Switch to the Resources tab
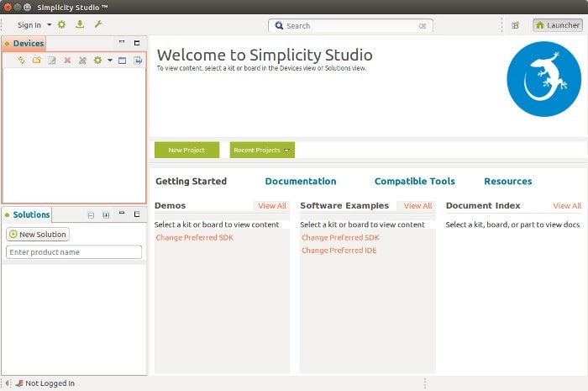The image size is (588, 391). 507,182
